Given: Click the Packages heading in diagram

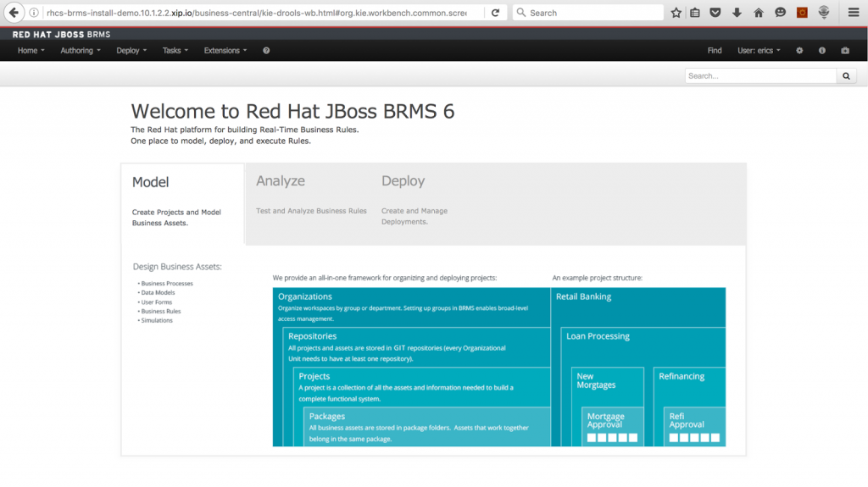Looking at the screenshot, I should point(326,416).
